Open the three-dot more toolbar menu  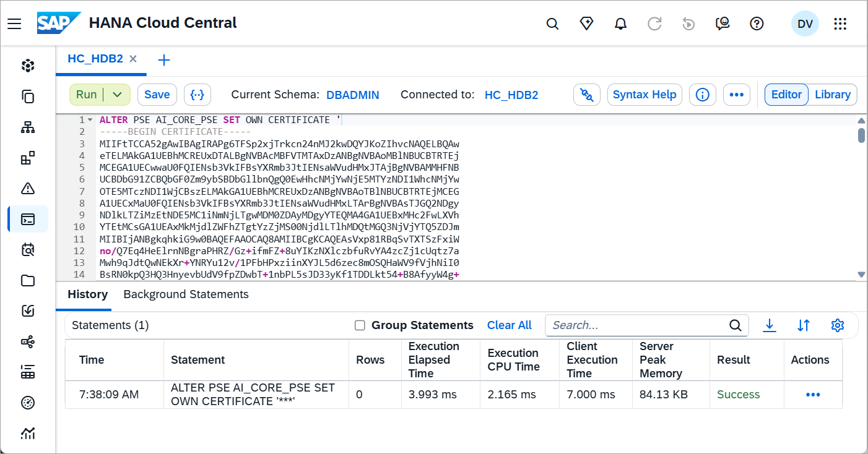pyautogui.click(x=736, y=95)
